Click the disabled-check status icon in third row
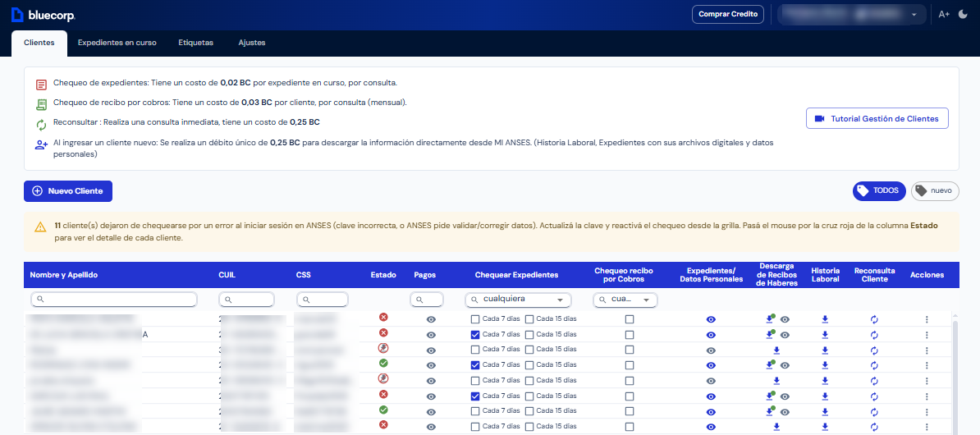The image size is (980, 435). point(384,348)
